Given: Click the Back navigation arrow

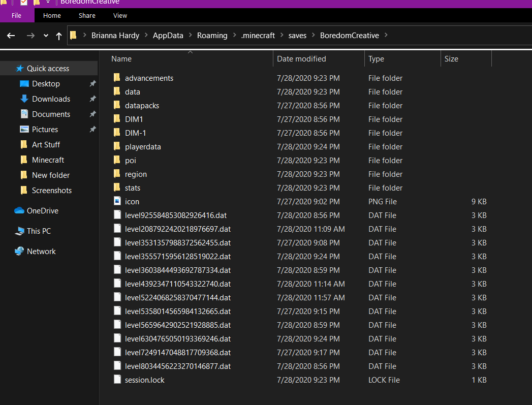Looking at the screenshot, I should click(x=11, y=36).
